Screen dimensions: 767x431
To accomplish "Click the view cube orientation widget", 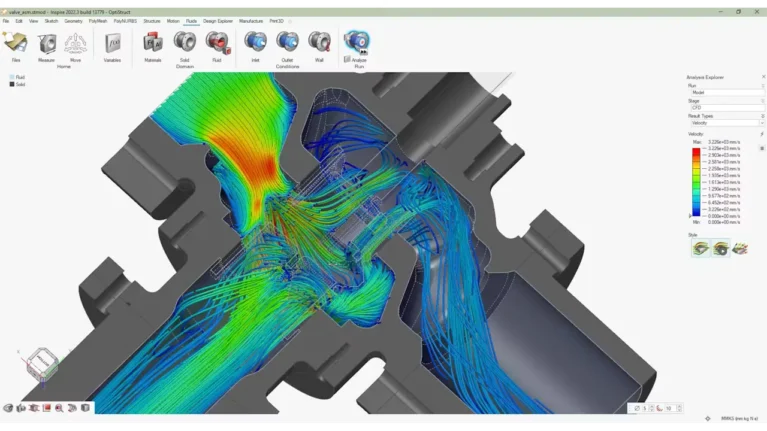I will point(43,364).
